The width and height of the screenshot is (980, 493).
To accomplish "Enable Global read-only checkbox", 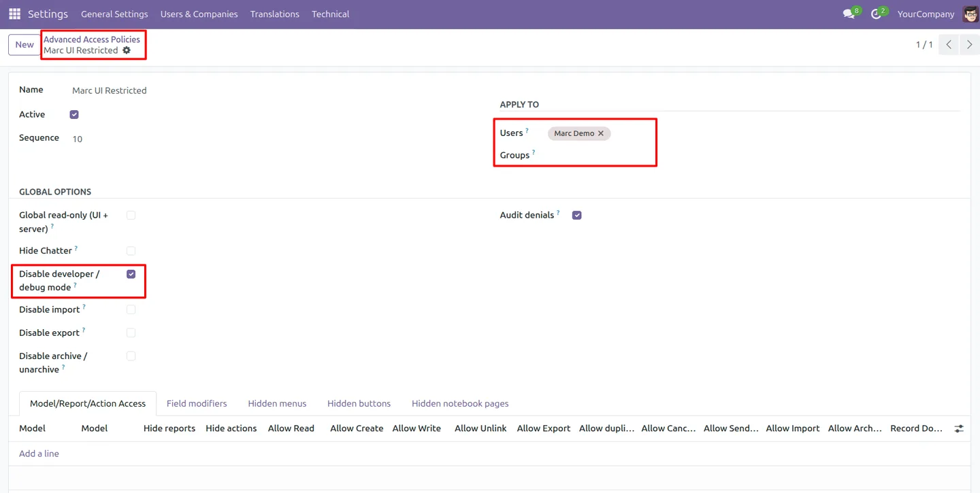I will click(131, 216).
